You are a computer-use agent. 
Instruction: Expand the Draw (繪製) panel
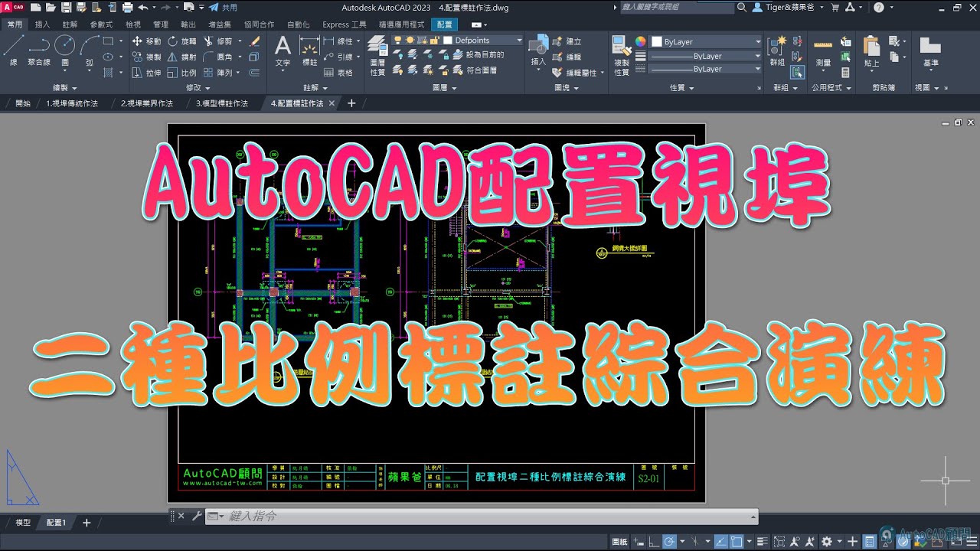64,88
